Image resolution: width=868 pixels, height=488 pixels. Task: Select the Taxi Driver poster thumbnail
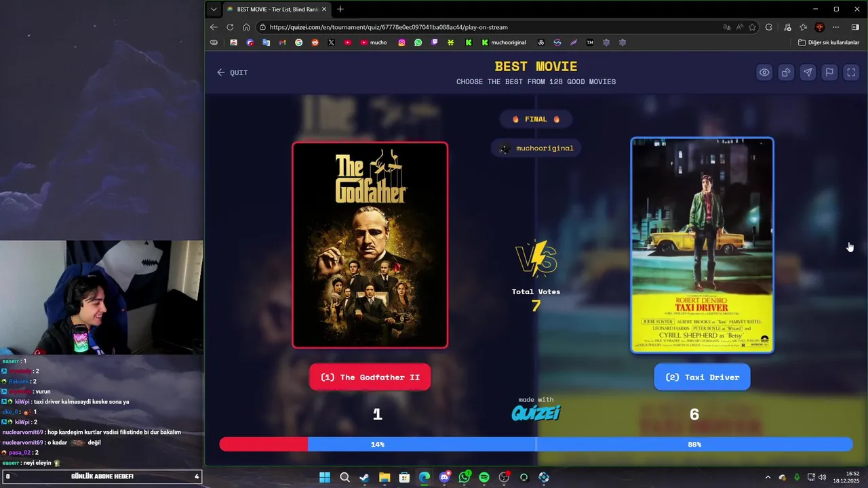(x=702, y=245)
